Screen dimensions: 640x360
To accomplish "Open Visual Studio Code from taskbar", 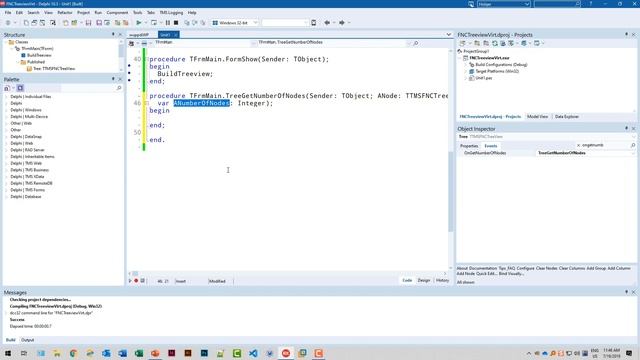I will tap(253, 353).
